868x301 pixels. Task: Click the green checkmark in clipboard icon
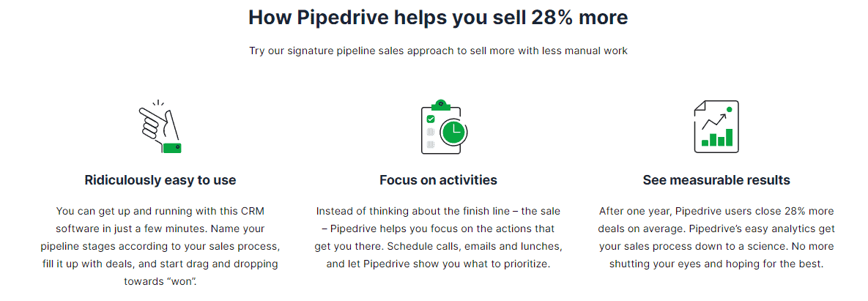pyautogui.click(x=430, y=119)
